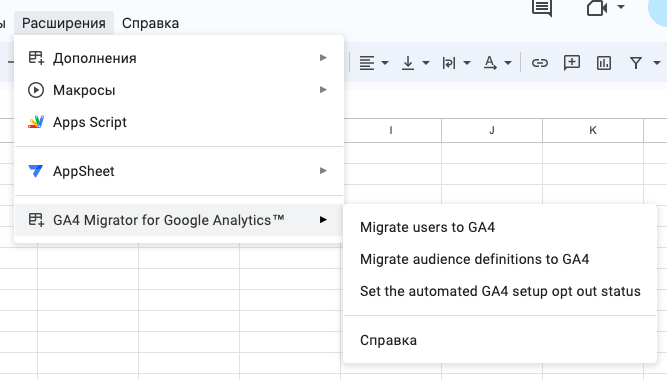667x380 pixels.
Task: Expand Макросы submenu arrow
Action: [x=323, y=90]
